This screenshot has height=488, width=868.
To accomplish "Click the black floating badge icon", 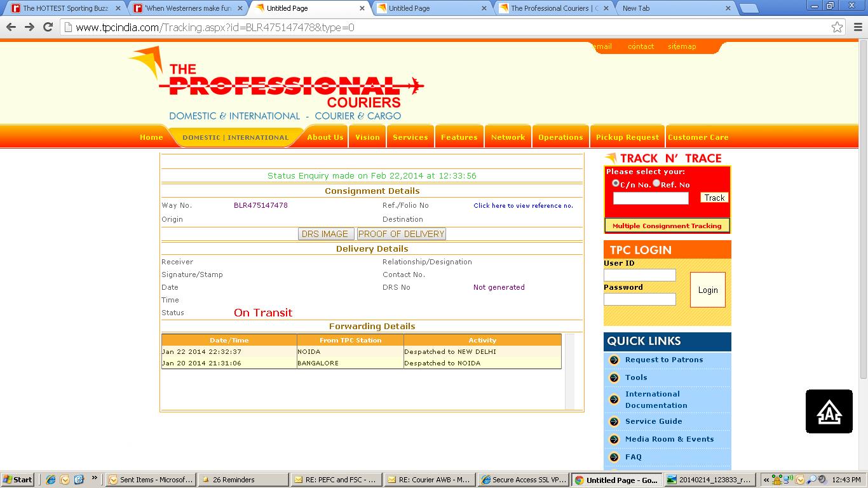I will coord(829,412).
